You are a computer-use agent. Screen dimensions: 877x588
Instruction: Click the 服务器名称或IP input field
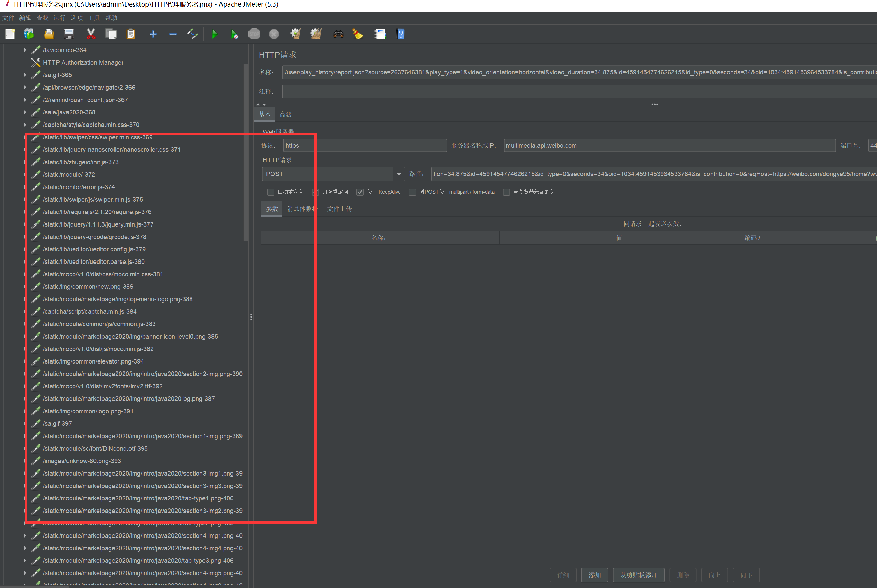(x=669, y=146)
